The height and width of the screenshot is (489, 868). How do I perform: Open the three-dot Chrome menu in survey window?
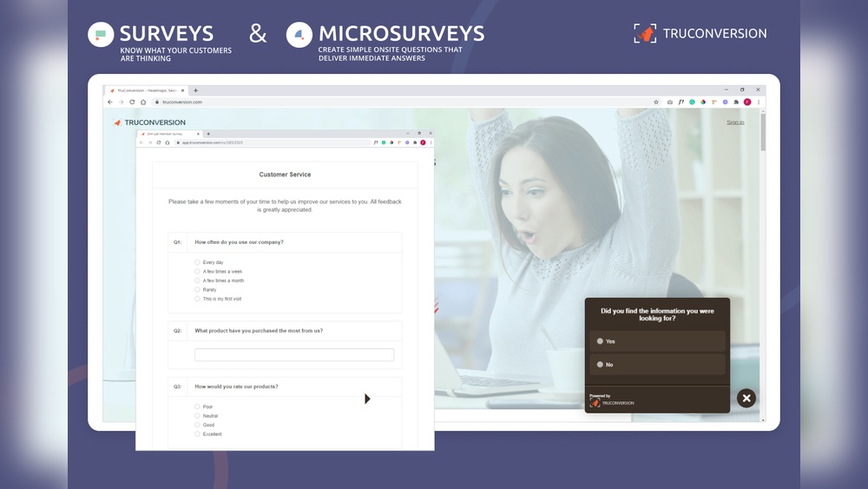(431, 143)
